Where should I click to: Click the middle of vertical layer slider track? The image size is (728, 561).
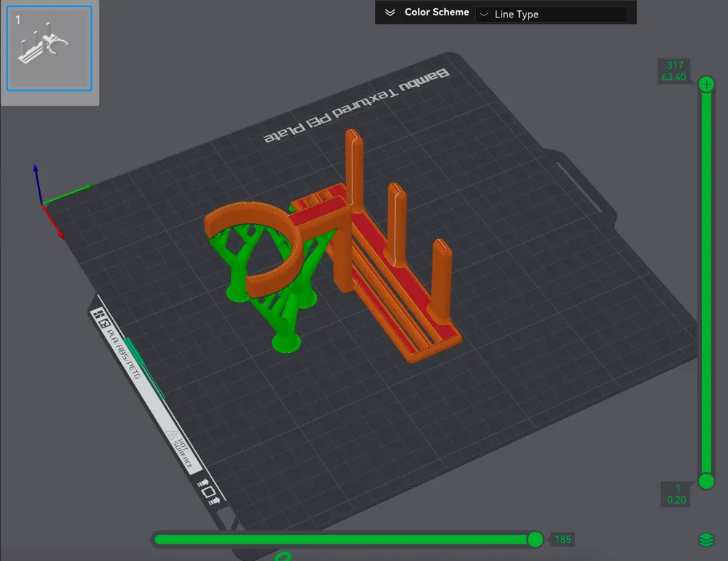pyautogui.click(x=706, y=283)
